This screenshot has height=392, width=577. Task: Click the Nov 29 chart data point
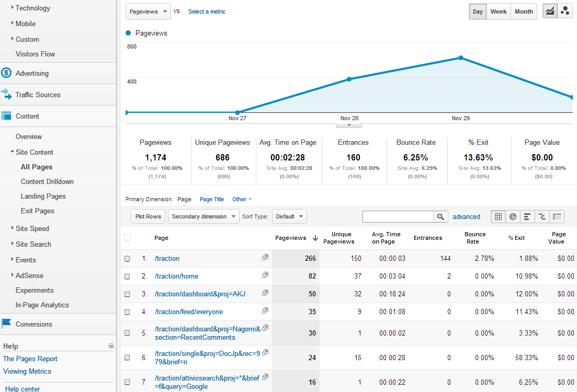461,57
